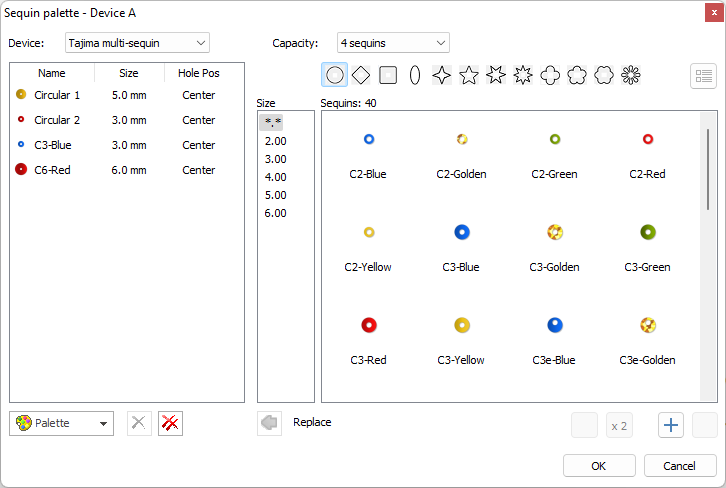
Task: Expand the Capacity combo box
Action: point(393,43)
